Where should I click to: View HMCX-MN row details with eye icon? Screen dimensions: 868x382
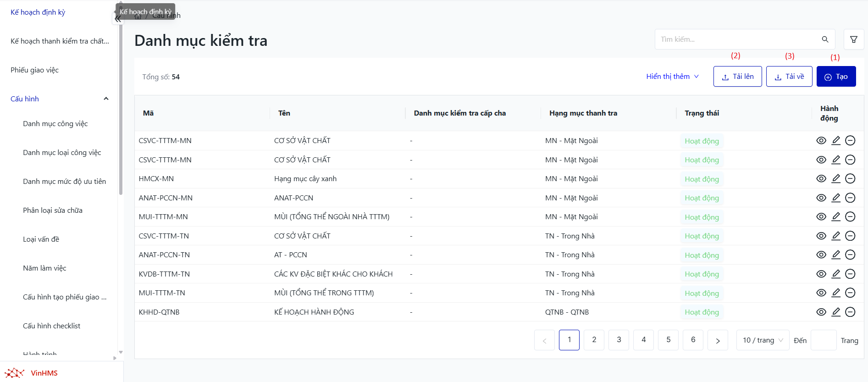pyautogui.click(x=821, y=179)
